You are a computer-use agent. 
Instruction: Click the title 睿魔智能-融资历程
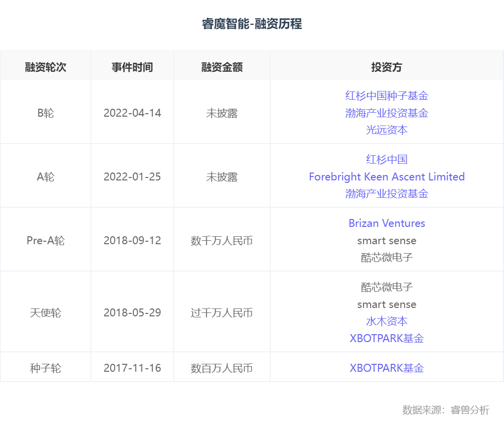252,23
